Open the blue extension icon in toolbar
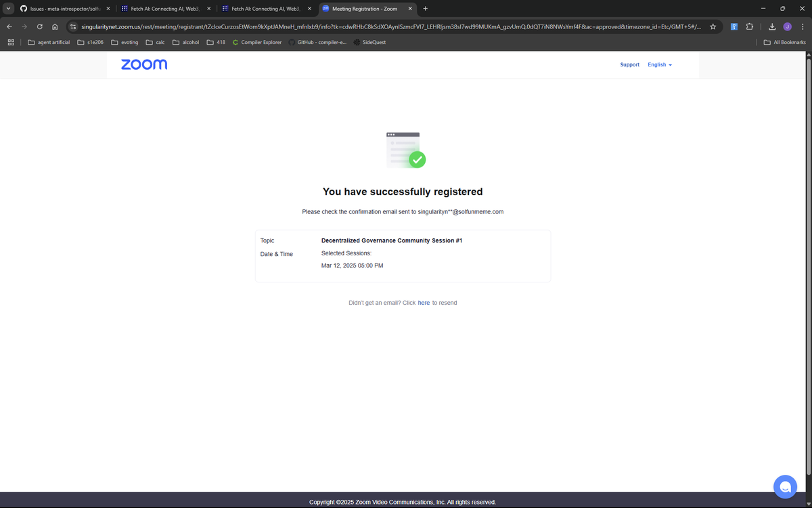Screen dimensions: 812x508 click(x=734, y=26)
